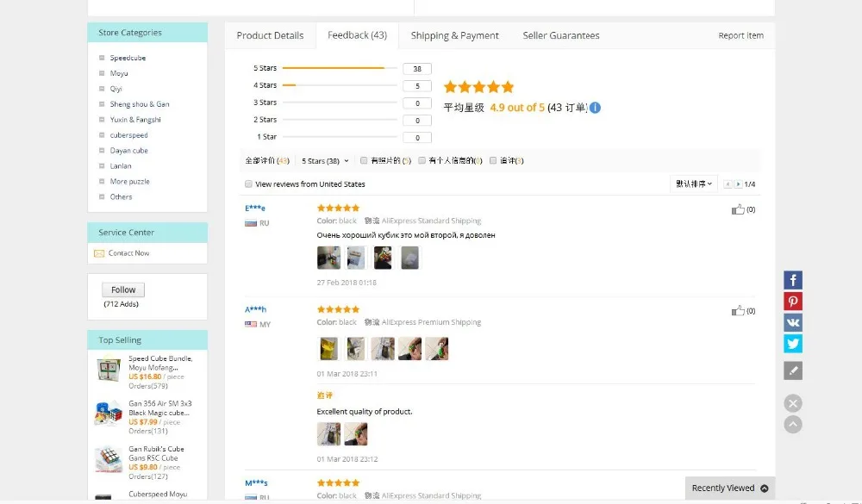Click the 4.9 out of 5 rating text
Screen dimensions: 862x504
coord(516,108)
